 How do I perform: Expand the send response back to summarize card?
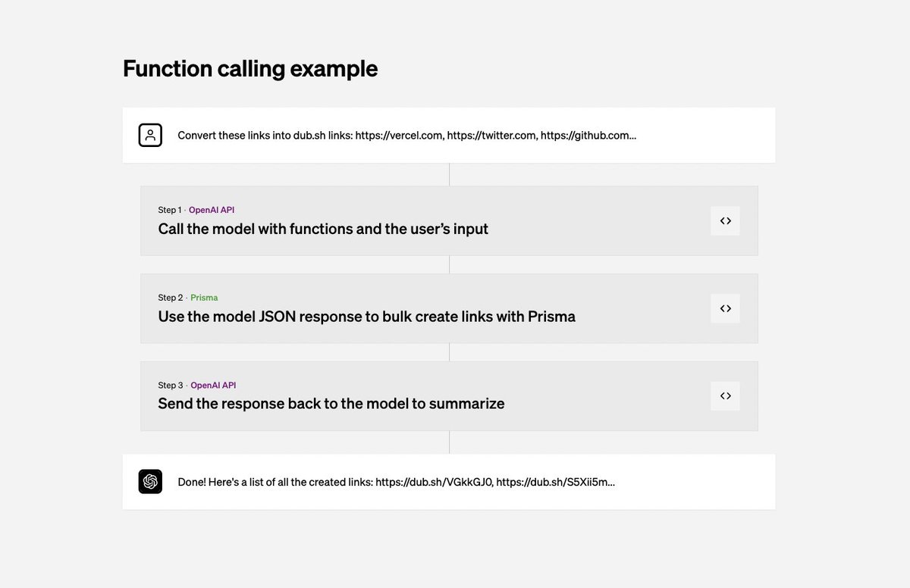point(449,396)
